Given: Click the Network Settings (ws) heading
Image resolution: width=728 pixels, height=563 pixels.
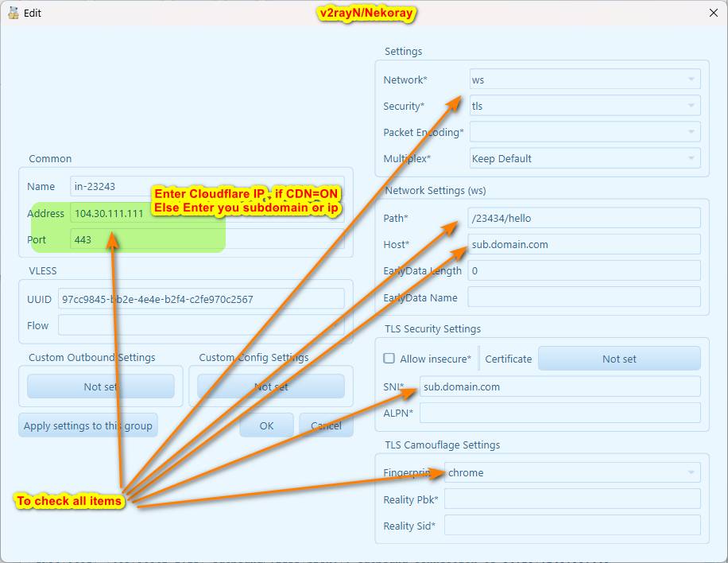Looking at the screenshot, I should (436, 191).
